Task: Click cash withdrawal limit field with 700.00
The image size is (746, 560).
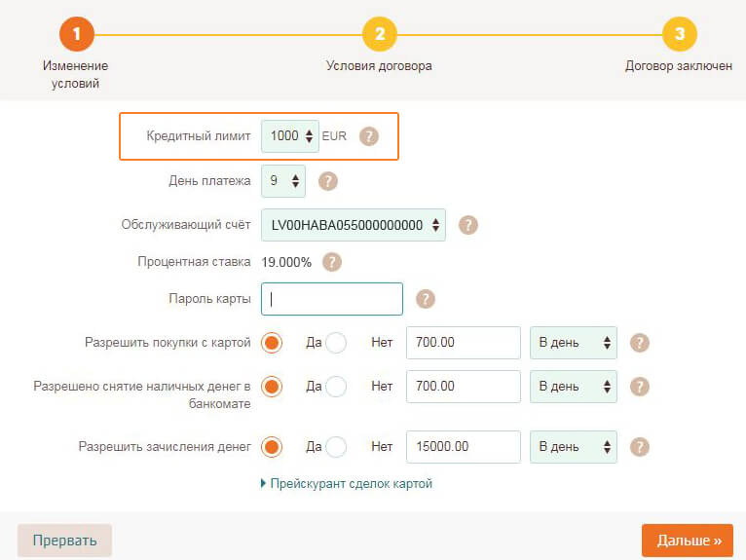Action: point(464,387)
